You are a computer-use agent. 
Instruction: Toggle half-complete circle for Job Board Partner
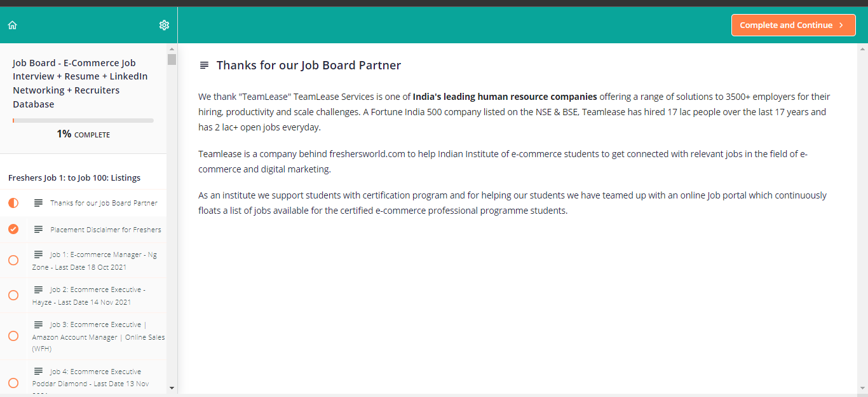coord(13,203)
